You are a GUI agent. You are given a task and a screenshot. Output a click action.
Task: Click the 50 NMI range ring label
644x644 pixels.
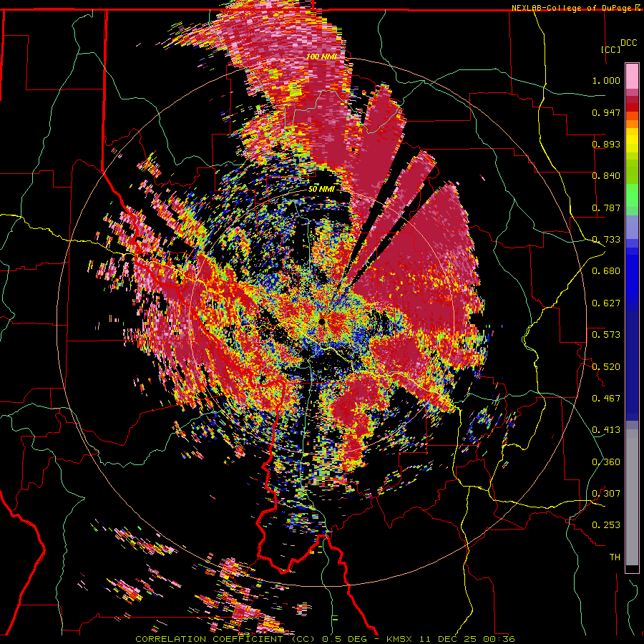321,189
